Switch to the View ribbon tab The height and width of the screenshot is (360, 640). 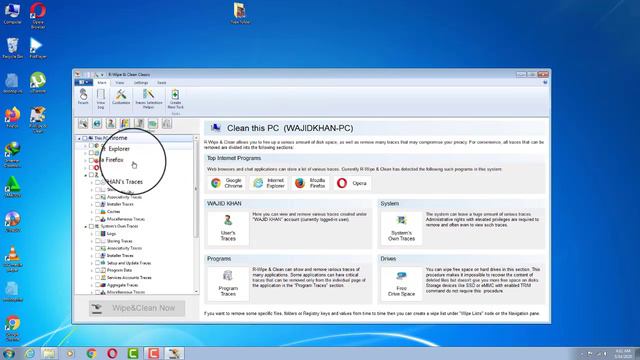pos(120,82)
